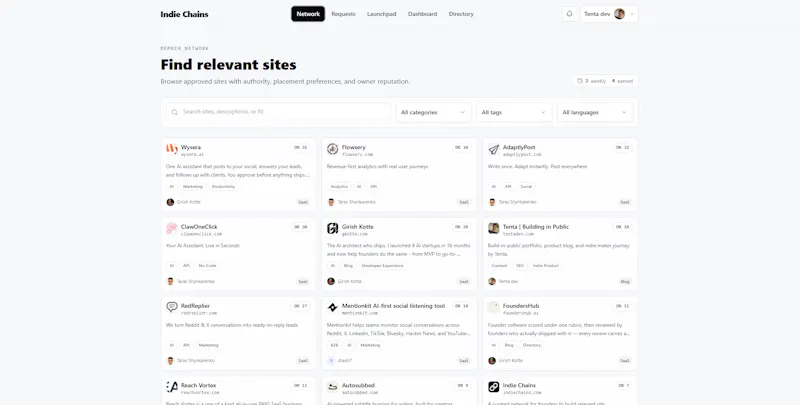Click the No-Code tag on ClawOneClick card

[207, 266]
